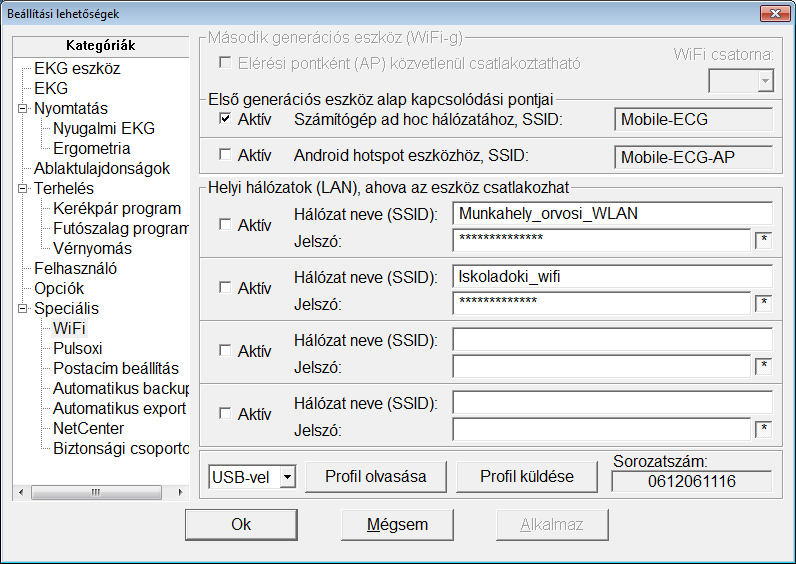Click Profil küldése button
Image resolution: width=796 pixels, height=564 pixels.
[527, 477]
